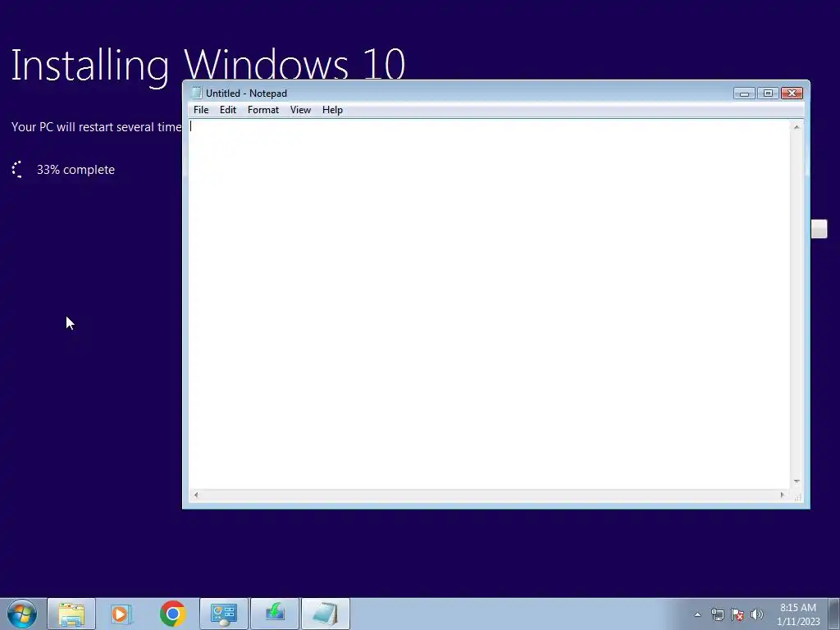840x630 pixels.
Task: Click the '33% complete' progress text
Action: click(75, 170)
